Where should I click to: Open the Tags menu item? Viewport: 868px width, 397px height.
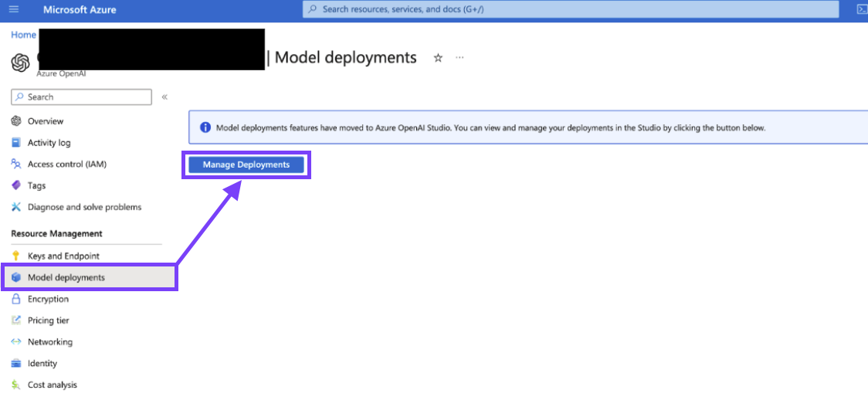pos(36,185)
